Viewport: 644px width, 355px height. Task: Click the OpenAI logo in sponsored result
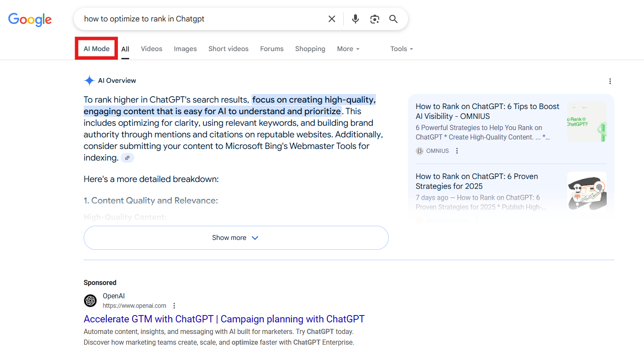click(x=91, y=300)
